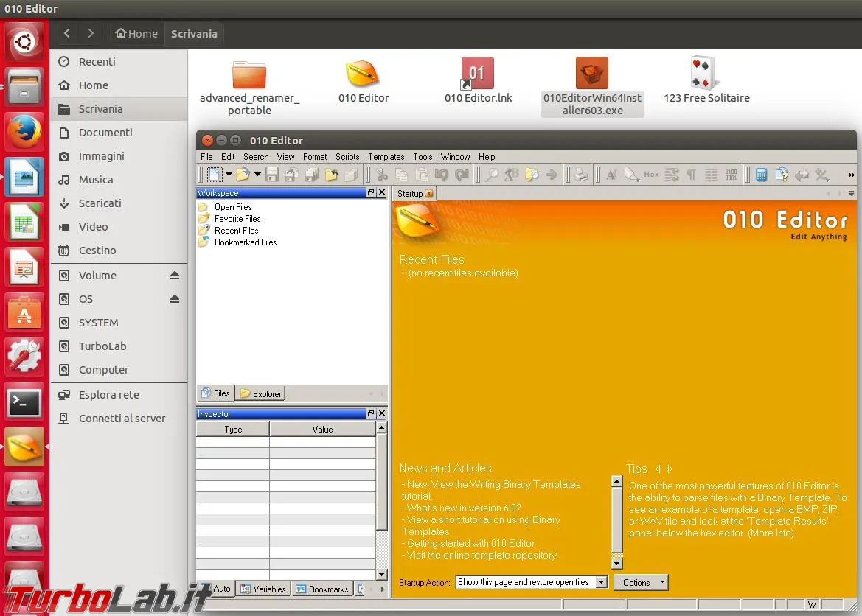
Task: Open the Format menu
Action: point(315,157)
